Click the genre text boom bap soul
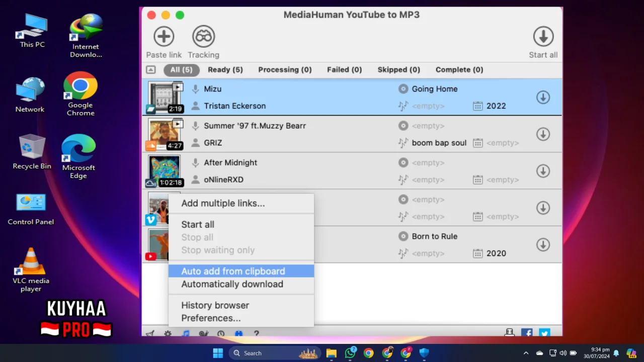 tap(439, 143)
